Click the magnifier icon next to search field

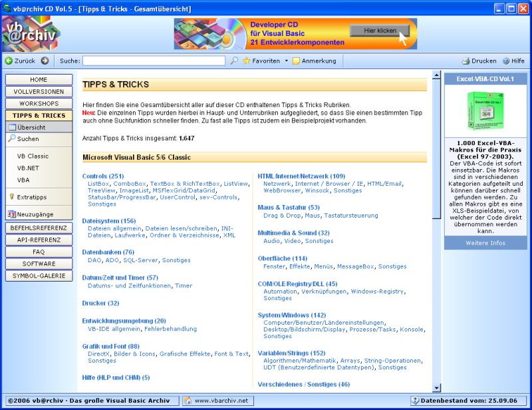[x=234, y=61]
